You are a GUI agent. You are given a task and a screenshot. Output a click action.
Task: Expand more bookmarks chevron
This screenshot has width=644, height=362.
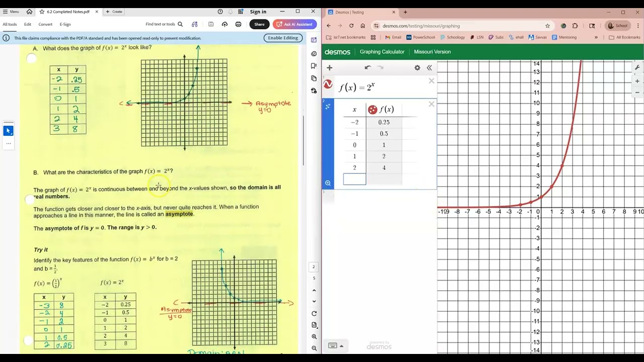(x=596, y=37)
